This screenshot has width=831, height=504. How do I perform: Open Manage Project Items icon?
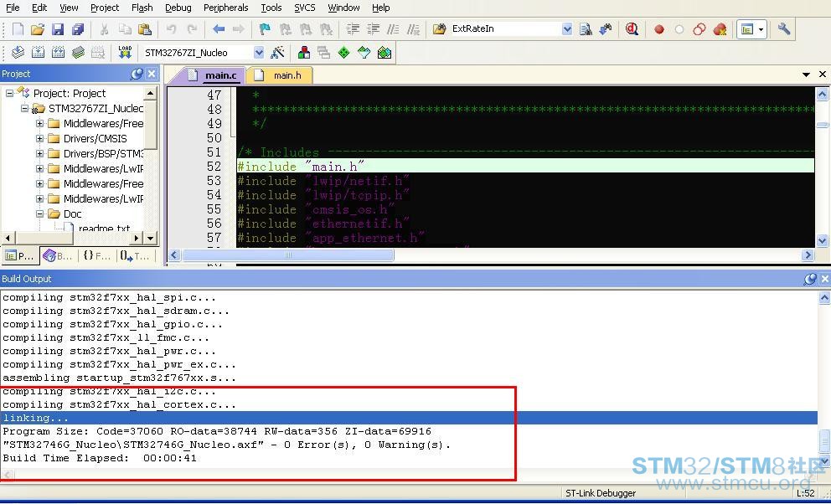304,53
